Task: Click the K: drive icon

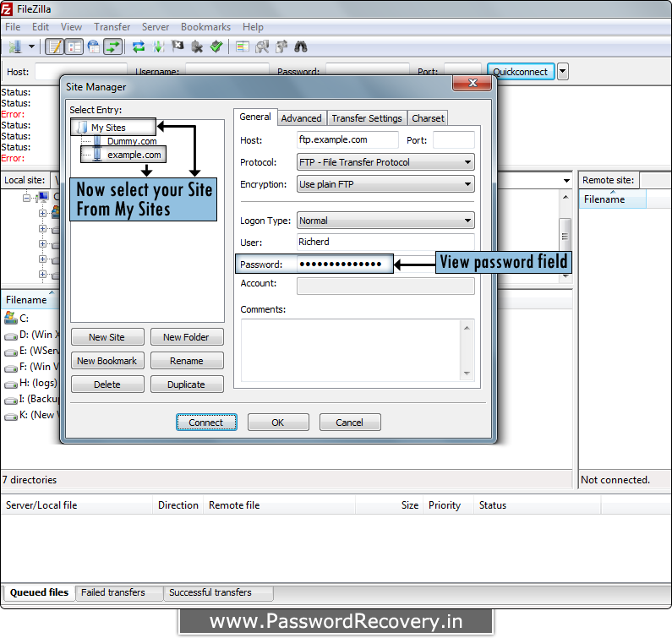Action: click(x=11, y=417)
